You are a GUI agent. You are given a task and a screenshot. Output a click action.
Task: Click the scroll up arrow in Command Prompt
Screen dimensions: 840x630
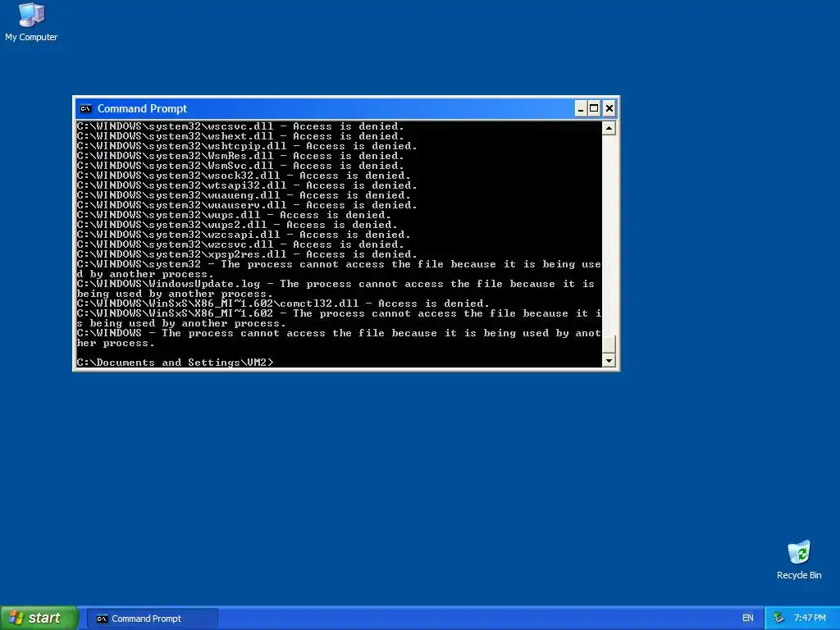click(609, 128)
